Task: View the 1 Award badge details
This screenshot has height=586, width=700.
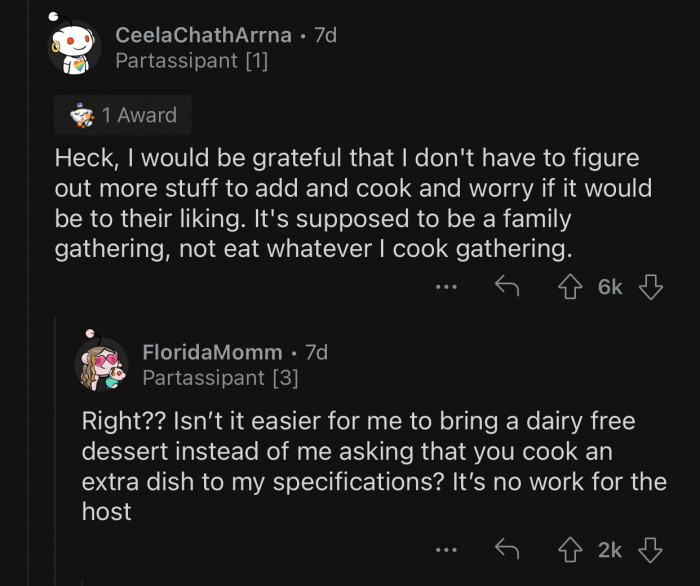Action: tap(123, 115)
